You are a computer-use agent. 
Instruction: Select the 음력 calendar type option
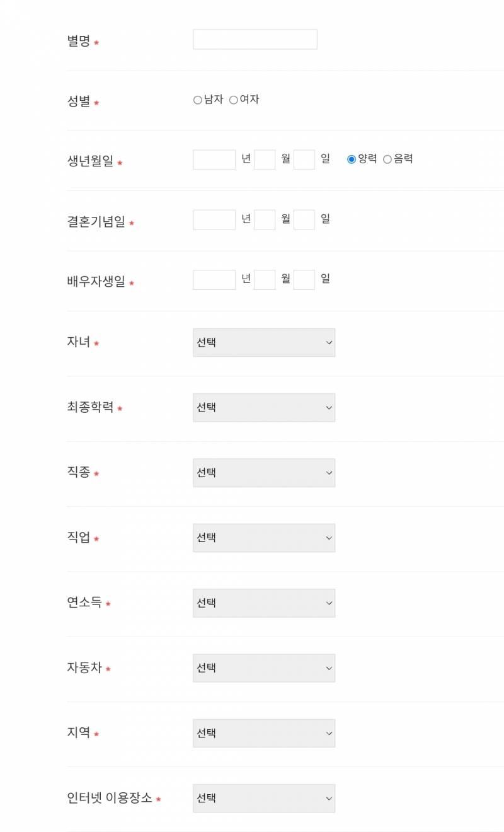tap(386, 159)
